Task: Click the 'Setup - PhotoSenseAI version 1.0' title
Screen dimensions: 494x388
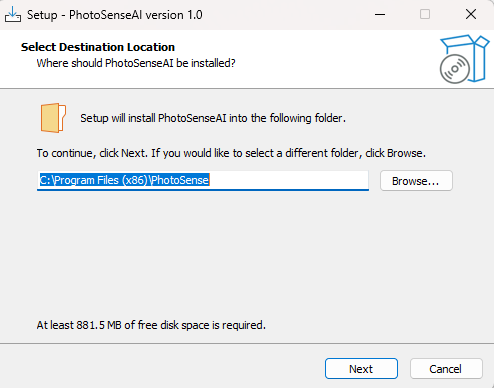Action: coord(114,15)
